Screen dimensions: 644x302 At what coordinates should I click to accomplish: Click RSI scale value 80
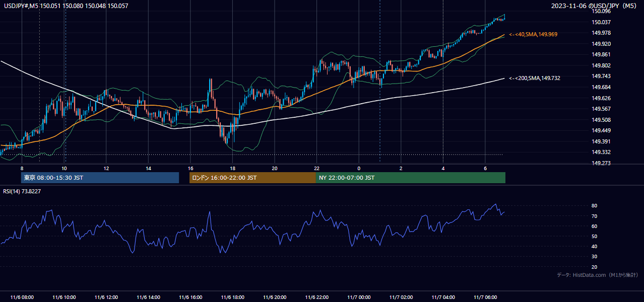(595, 206)
